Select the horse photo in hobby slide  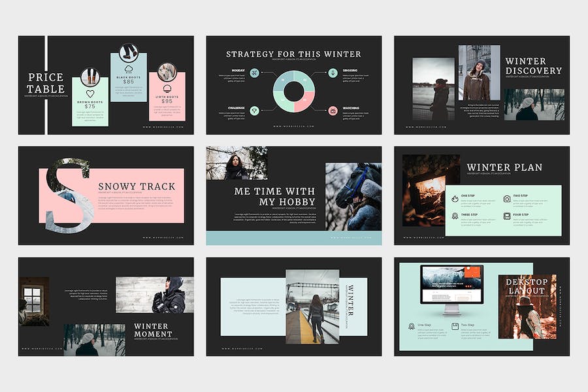pos(353,197)
